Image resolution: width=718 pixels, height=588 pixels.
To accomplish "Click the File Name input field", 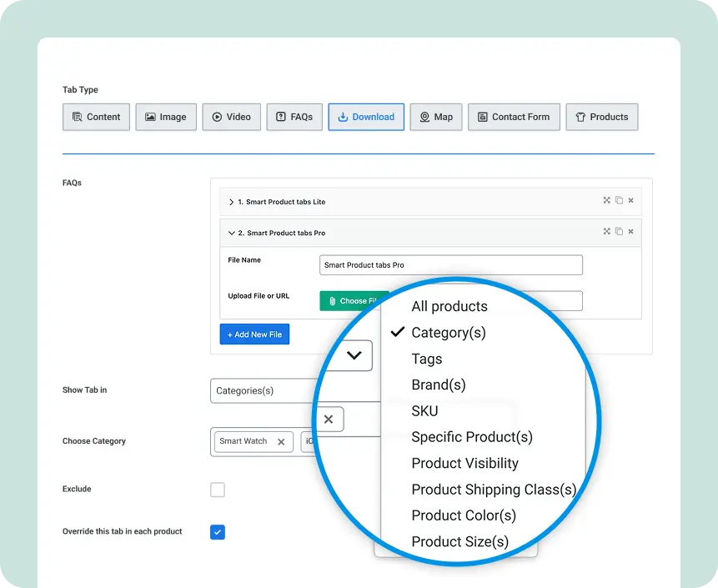I will click(x=450, y=265).
